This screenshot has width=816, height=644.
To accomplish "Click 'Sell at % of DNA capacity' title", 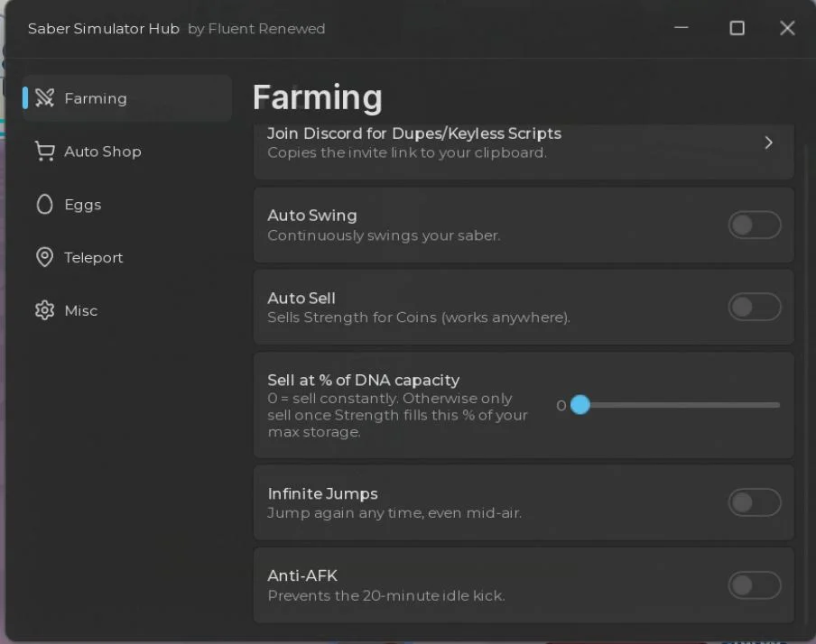I will click(364, 381).
